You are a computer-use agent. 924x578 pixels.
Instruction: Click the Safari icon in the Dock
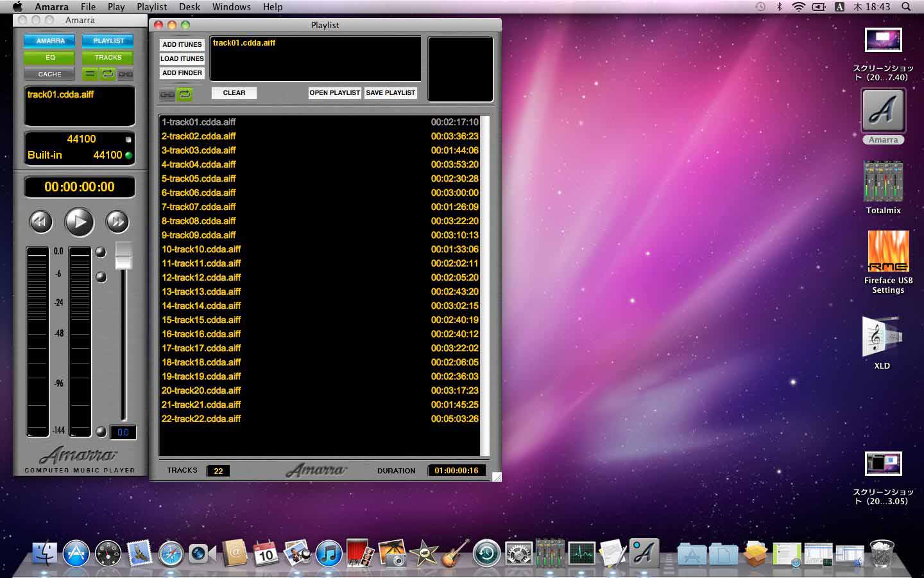(171, 553)
